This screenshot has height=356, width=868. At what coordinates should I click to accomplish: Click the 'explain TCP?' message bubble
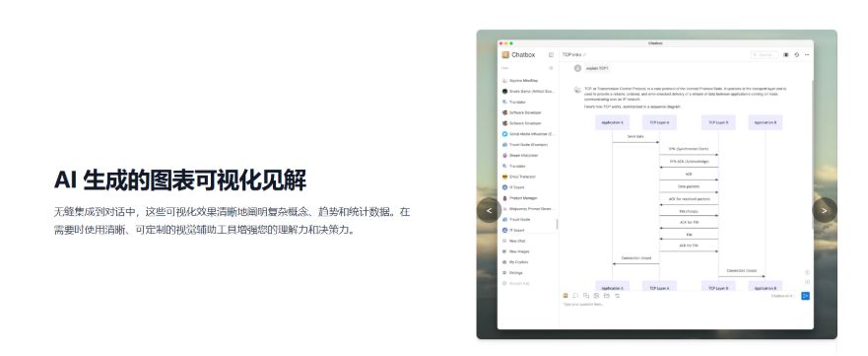tap(597, 68)
